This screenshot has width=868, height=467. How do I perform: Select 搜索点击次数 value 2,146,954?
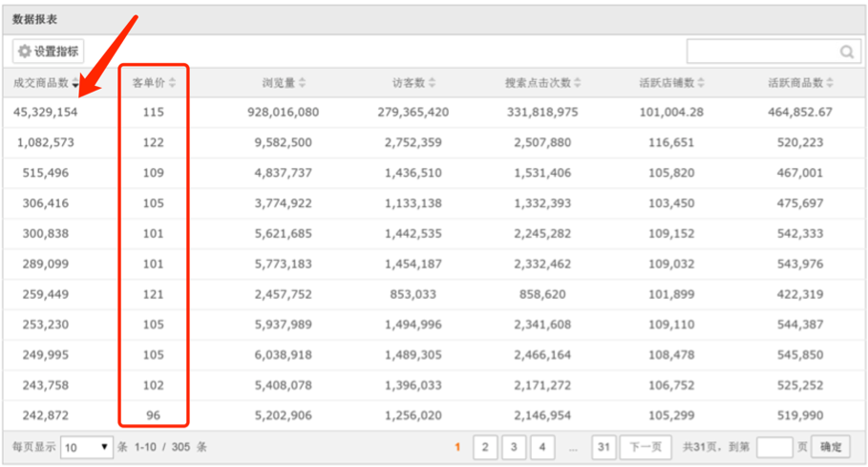tap(542, 415)
